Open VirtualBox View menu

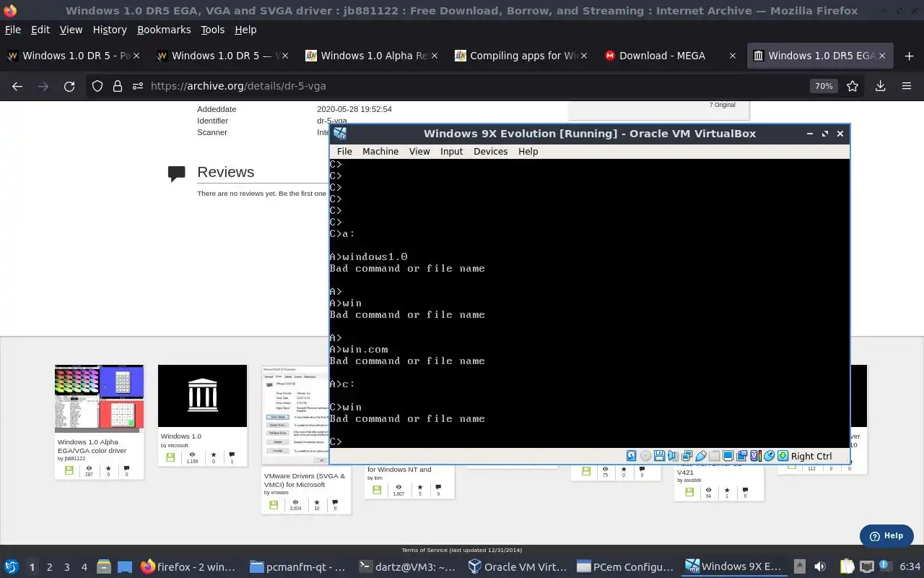point(419,151)
